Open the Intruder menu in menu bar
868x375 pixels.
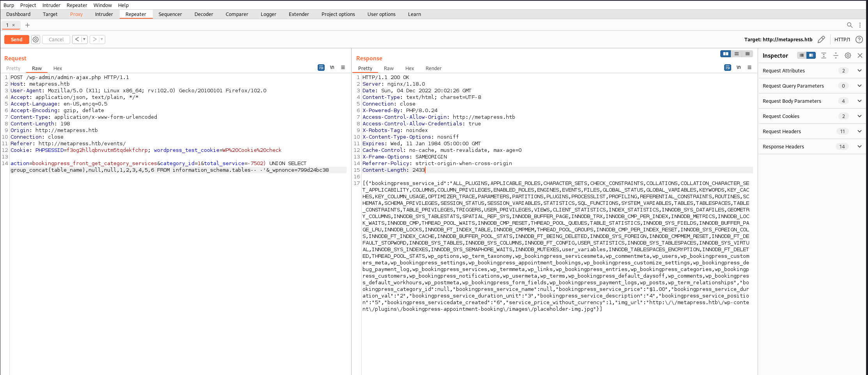[x=51, y=5]
